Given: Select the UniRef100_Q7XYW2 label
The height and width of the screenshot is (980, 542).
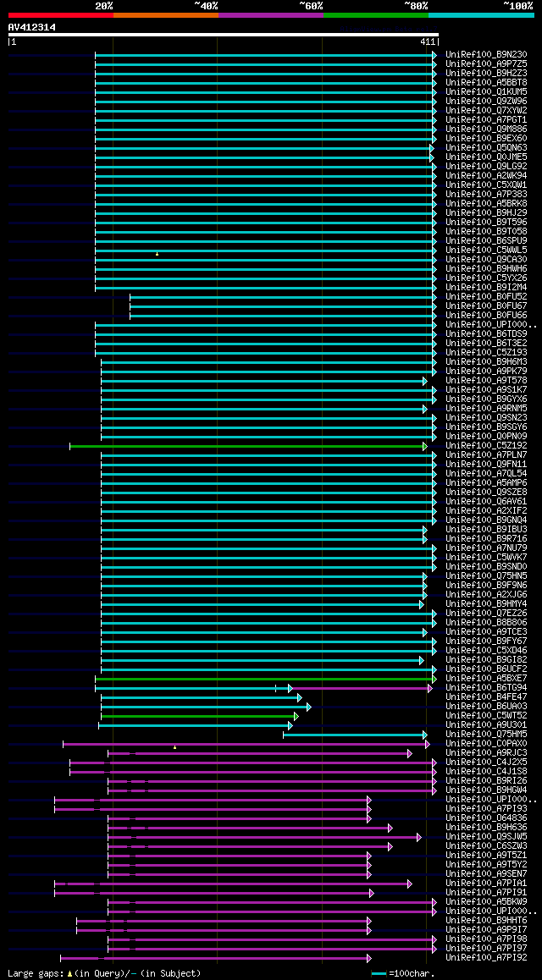Looking at the screenshot, I should (486, 111).
